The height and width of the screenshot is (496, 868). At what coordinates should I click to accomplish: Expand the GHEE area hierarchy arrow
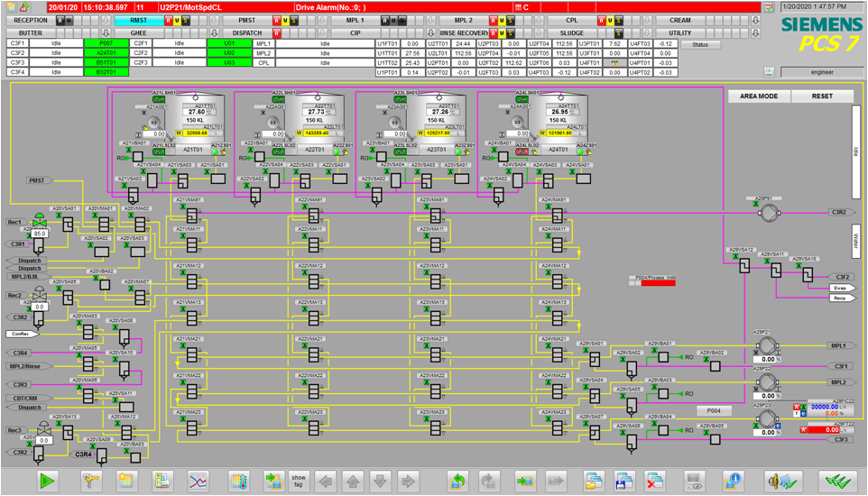click(214, 33)
